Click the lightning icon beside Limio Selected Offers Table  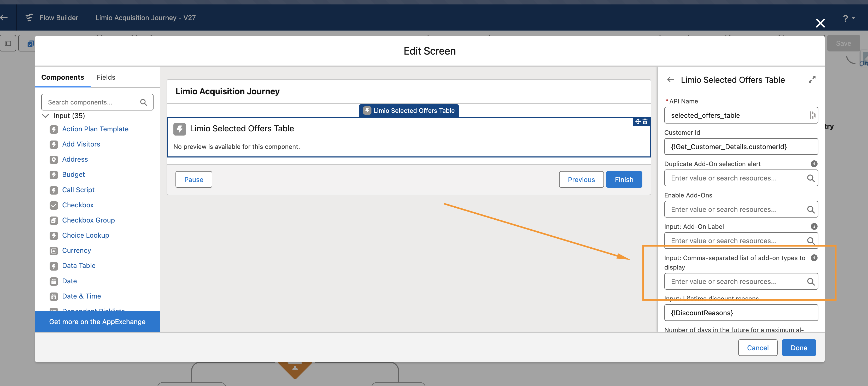click(x=180, y=129)
